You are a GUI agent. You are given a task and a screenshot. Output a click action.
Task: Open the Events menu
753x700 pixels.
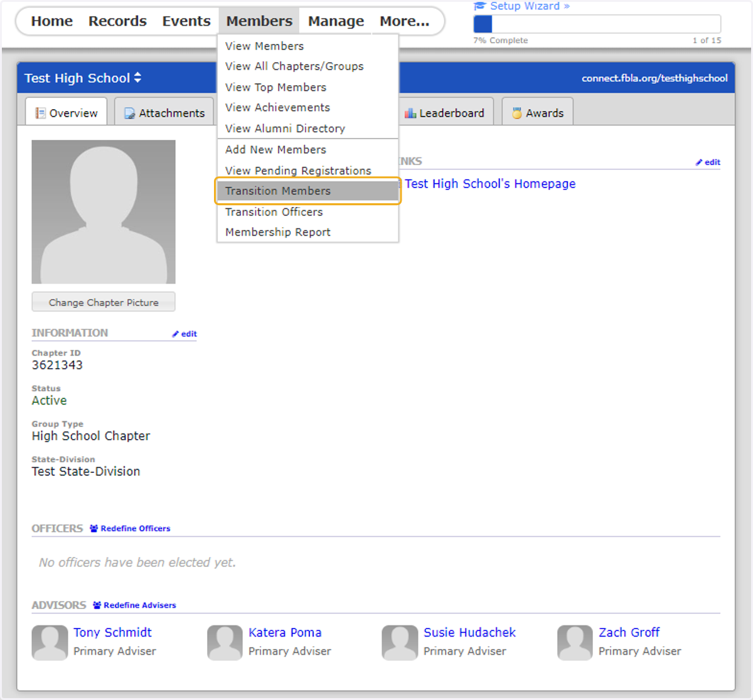(x=186, y=21)
